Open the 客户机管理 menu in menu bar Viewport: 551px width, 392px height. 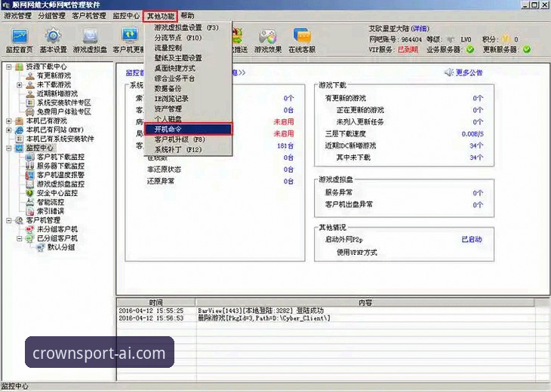[x=89, y=16]
